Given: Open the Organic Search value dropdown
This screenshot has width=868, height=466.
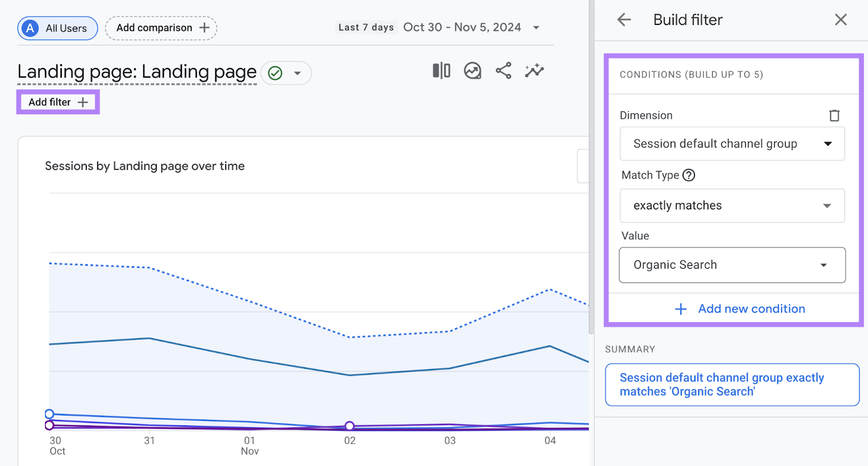Looking at the screenshot, I should coord(732,265).
